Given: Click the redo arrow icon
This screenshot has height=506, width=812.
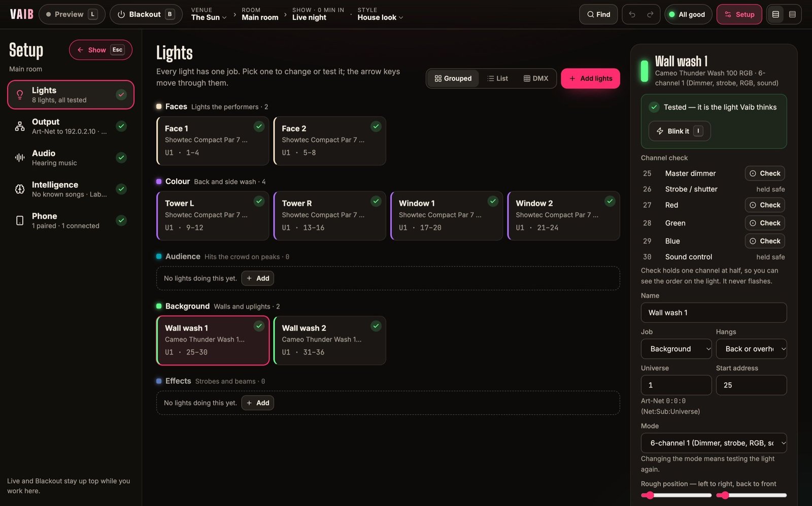Looking at the screenshot, I should point(650,14).
